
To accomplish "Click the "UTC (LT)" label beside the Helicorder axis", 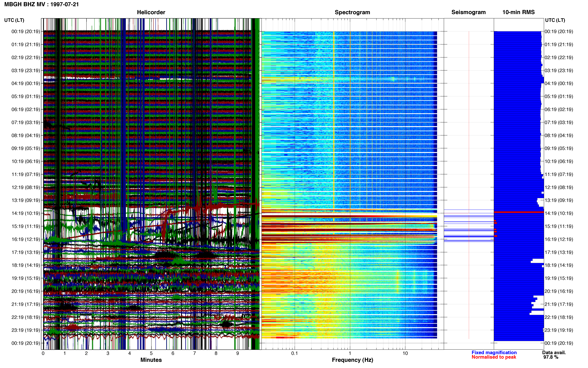I will tap(14, 20).
